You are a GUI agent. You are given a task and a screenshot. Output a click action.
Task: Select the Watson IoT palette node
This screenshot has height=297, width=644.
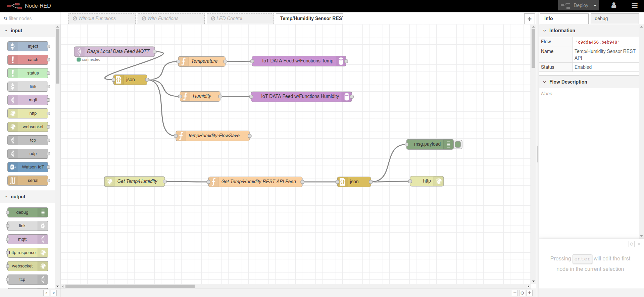28,167
